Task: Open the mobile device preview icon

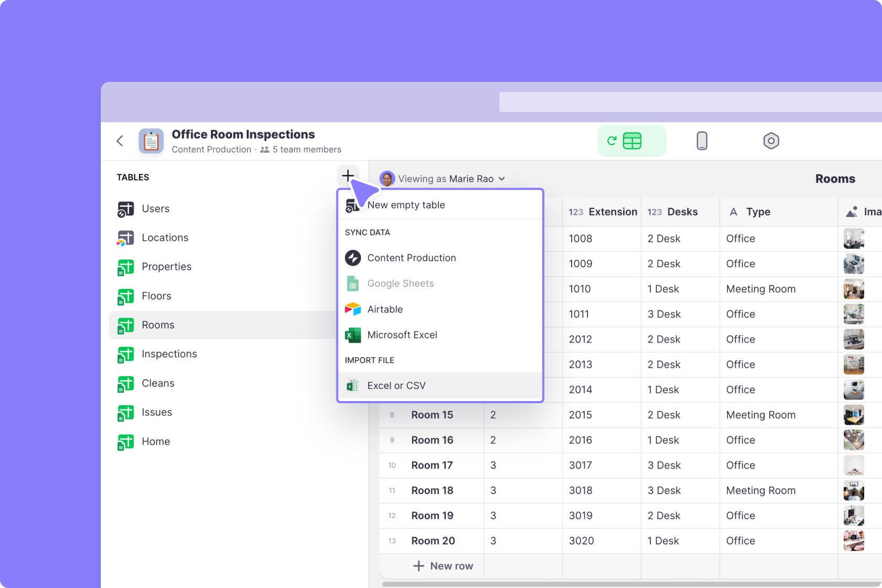Action: pyautogui.click(x=702, y=141)
